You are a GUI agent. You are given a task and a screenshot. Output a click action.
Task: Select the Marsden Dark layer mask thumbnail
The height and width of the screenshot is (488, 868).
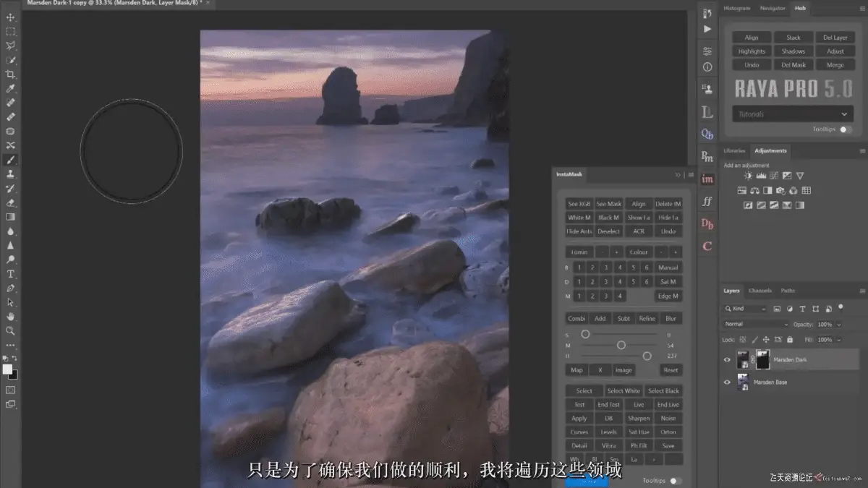[x=764, y=359]
